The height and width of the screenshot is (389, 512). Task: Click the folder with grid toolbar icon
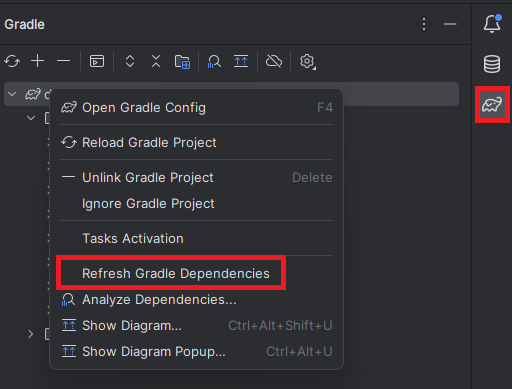(x=182, y=62)
